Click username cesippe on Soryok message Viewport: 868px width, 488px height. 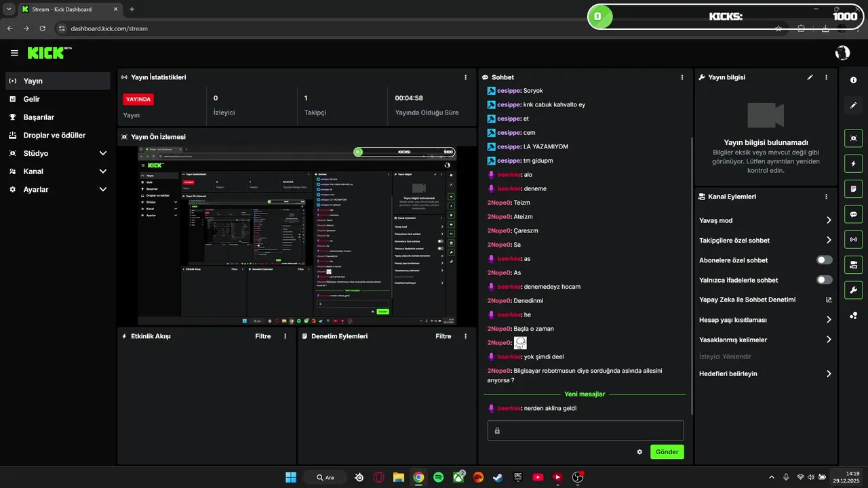[508, 91]
